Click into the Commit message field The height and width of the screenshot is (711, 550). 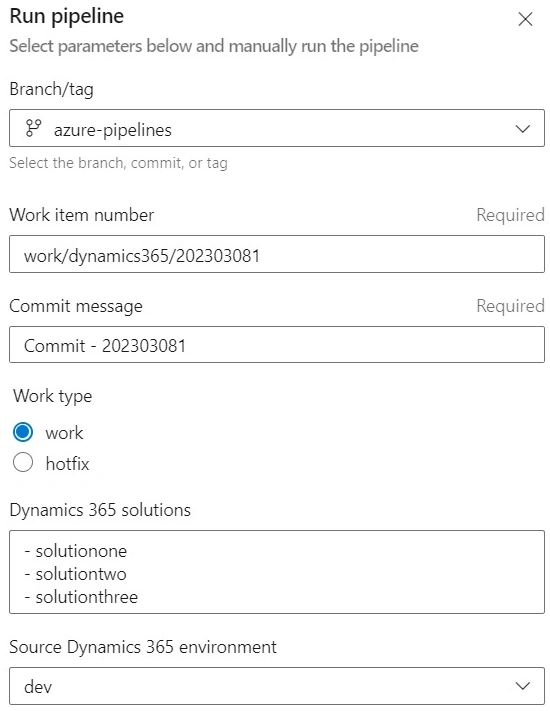[277, 345]
